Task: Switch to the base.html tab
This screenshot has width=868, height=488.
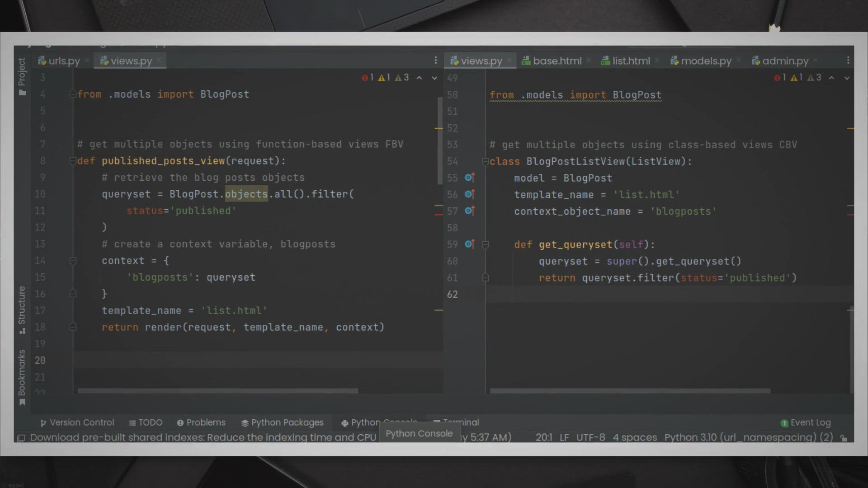Action: click(x=556, y=61)
